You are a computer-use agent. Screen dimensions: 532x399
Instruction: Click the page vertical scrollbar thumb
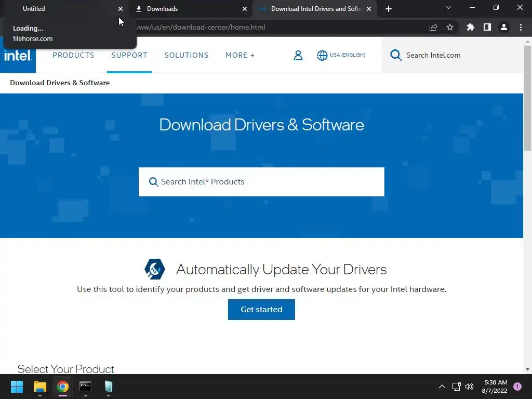click(x=528, y=98)
